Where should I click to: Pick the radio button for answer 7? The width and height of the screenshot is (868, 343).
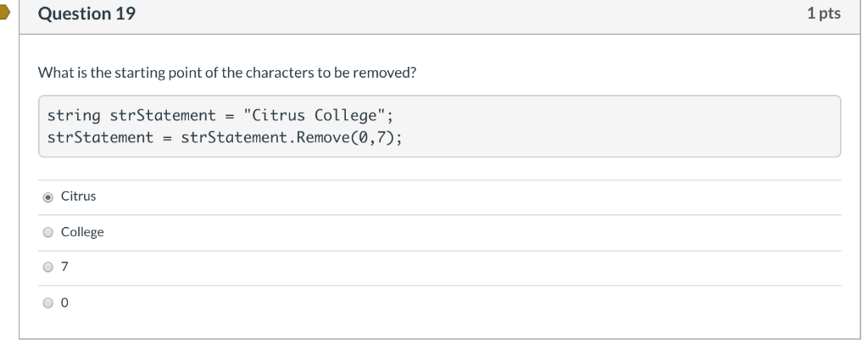pyautogui.click(x=48, y=268)
